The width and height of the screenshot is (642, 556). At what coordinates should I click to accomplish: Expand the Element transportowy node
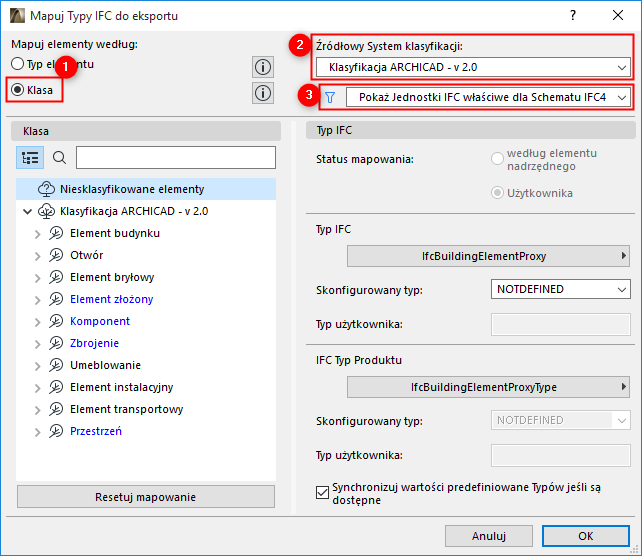[x=38, y=410]
